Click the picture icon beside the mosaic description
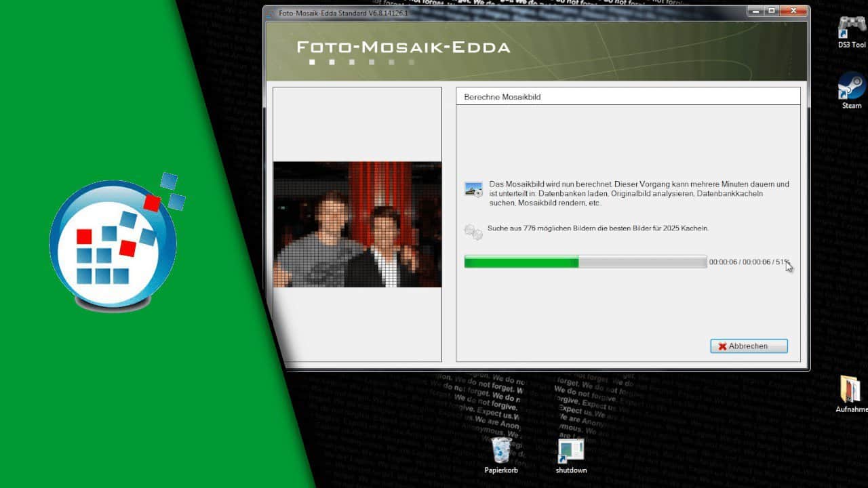This screenshot has width=868, height=488. pos(473,189)
